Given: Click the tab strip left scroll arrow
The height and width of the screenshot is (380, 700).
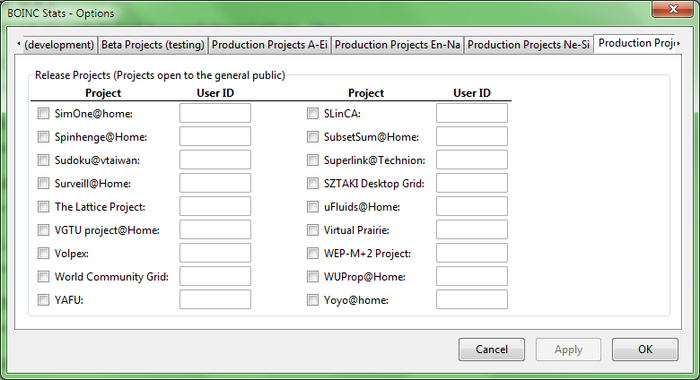Looking at the screenshot, I should [18, 43].
